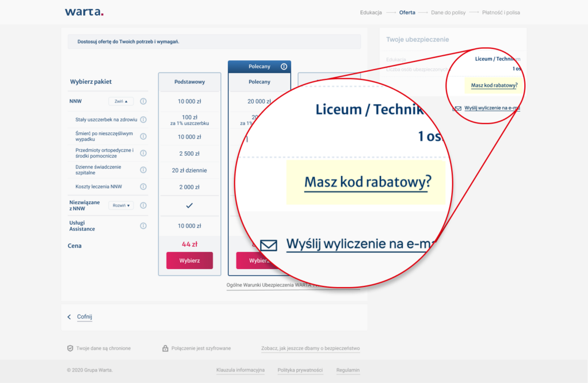588x383 pixels.
Task: Open Polityka prywatności footer link
Action: pos(300,370)
